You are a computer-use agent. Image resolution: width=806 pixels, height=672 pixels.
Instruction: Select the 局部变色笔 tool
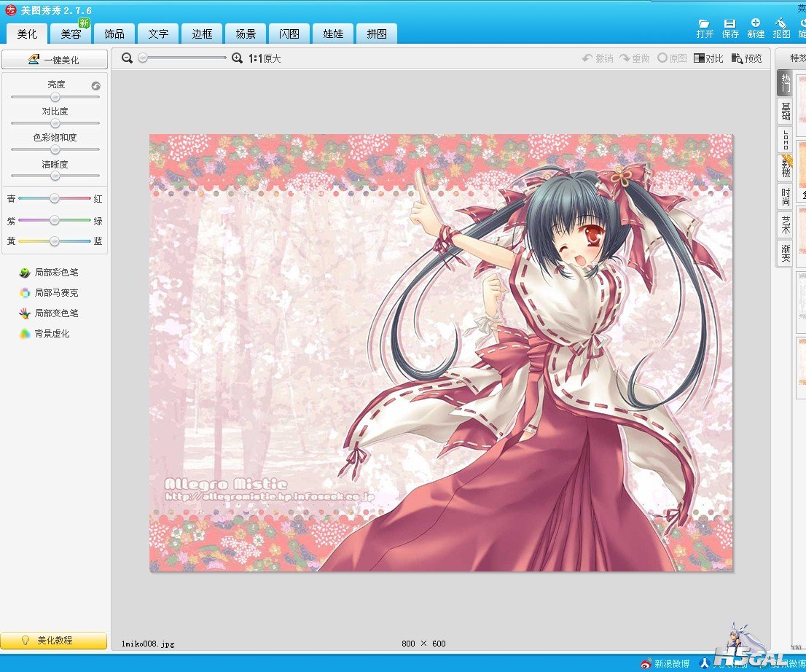click(49, 313)
